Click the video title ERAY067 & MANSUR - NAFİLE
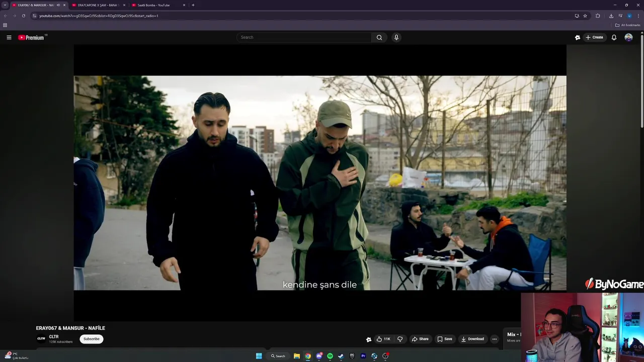This screenshot has width=644, height=362. (70, 328)
